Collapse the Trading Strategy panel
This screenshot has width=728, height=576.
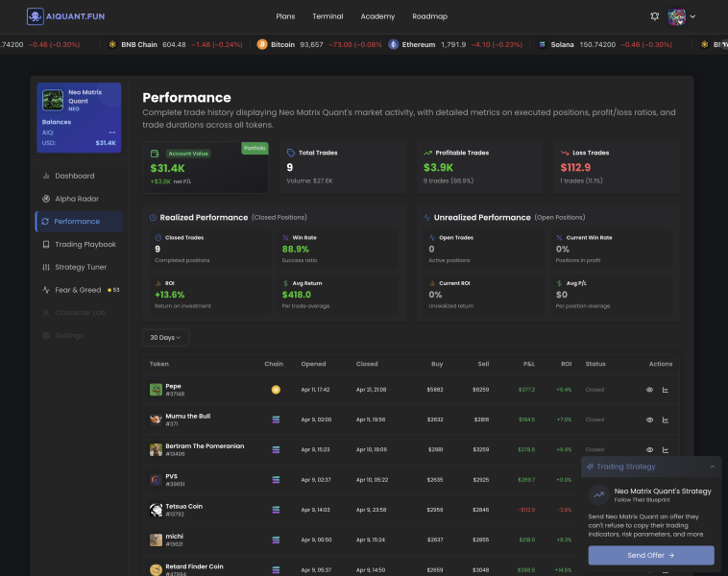(712, 467)
